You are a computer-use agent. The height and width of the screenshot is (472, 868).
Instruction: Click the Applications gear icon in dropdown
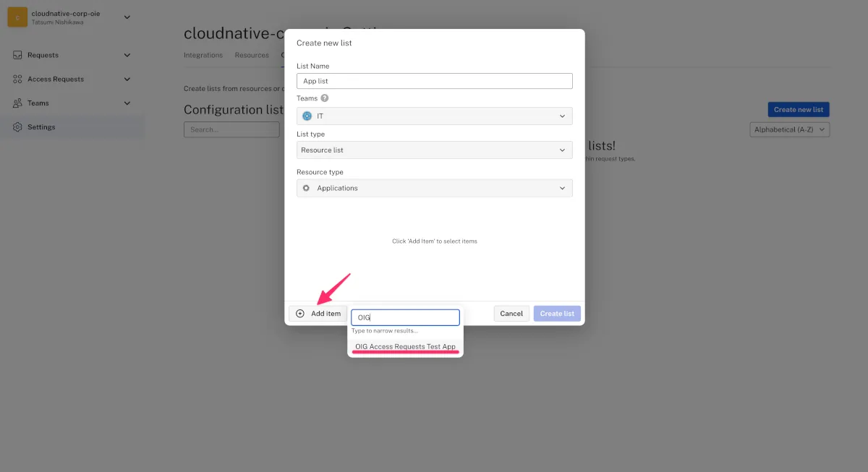pyautogui.click(x=306, y=188)
